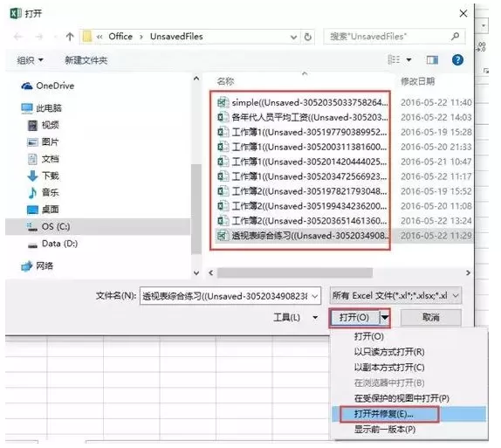
Task: Click the simple file's Excel icon
Action: tap(223, 102)
